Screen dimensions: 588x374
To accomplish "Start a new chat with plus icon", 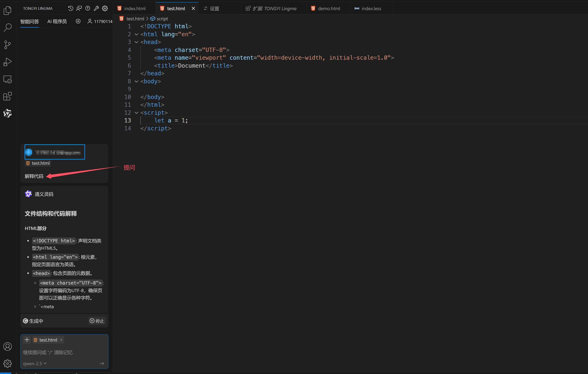I will click(78, 21).
